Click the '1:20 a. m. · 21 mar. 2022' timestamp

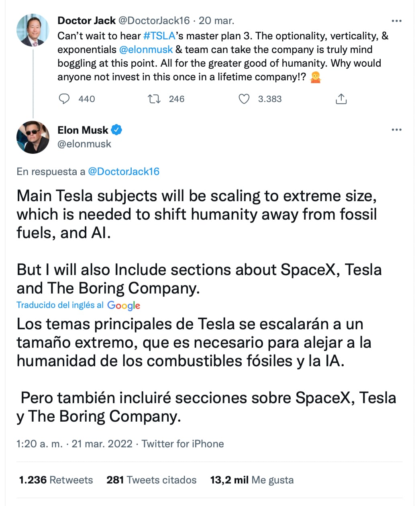[x=74, y=444]
